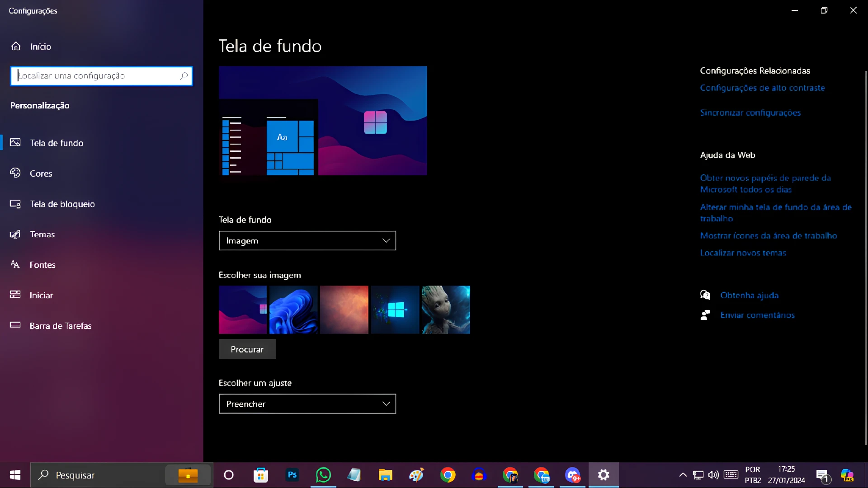Select Tela de fundo in the sidebar
This screenshot has height=488, width=868.
coord(57,142)
